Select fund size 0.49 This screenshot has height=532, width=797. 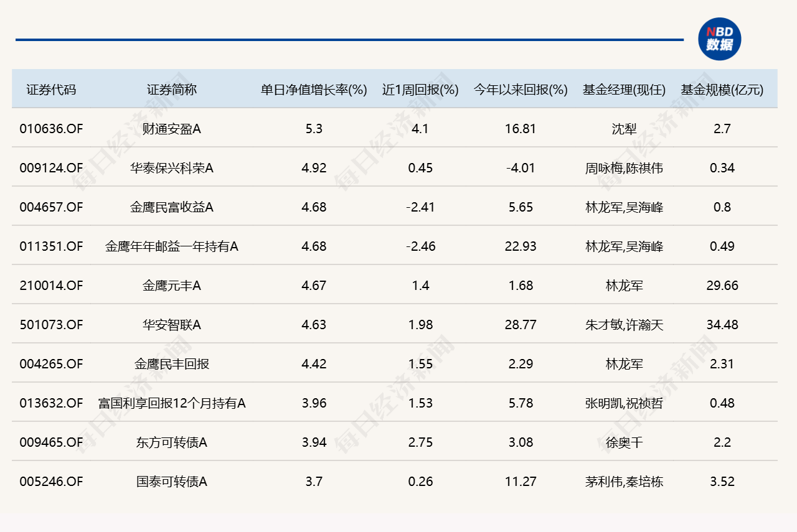tap(722, 246)
